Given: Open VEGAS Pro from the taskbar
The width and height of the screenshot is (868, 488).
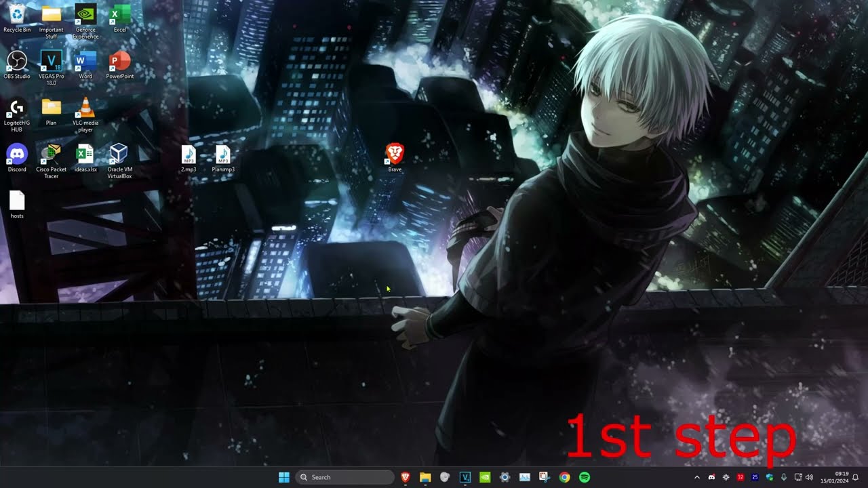Looking at the screenshot, I should pos(465,477).
